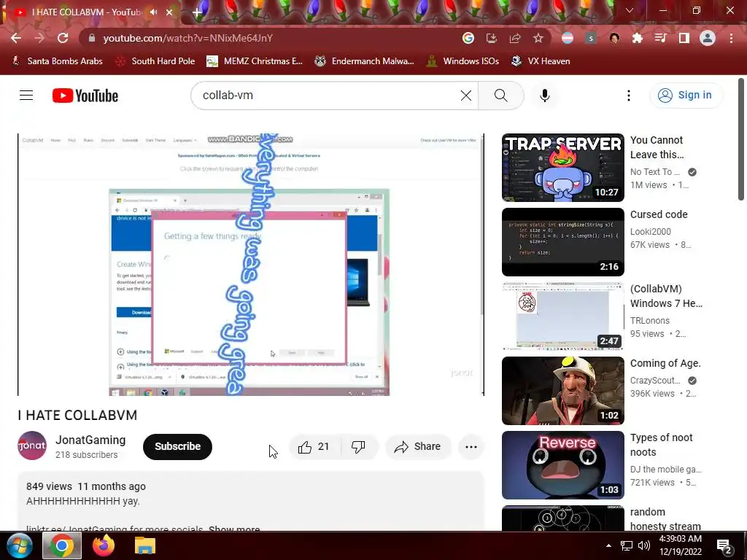This screenshot has width=747, height=560.
Task: Click the video player area
Action: [251, 264]
